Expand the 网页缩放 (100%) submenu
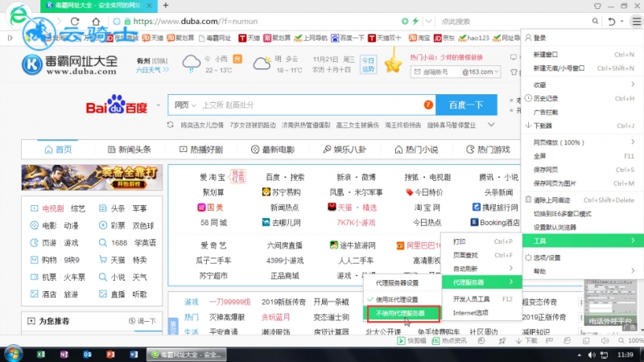The width and height of the screenshot is (644, 362). point(583,142)
